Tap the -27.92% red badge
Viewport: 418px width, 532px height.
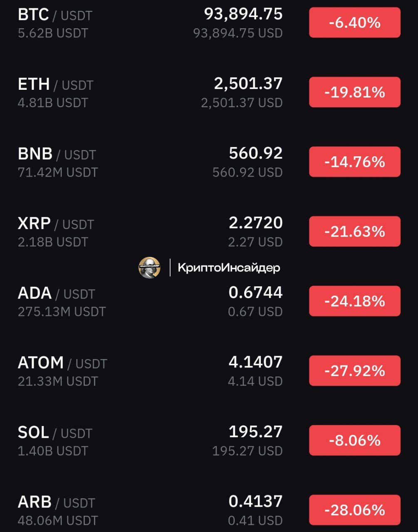click(354, 371)
